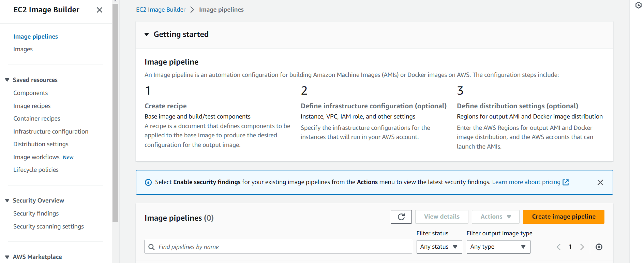This screenshot has height=263, width=644.
Task: Click the EC2 Image Builder breadcrumb link
Action: click(161, 10)
